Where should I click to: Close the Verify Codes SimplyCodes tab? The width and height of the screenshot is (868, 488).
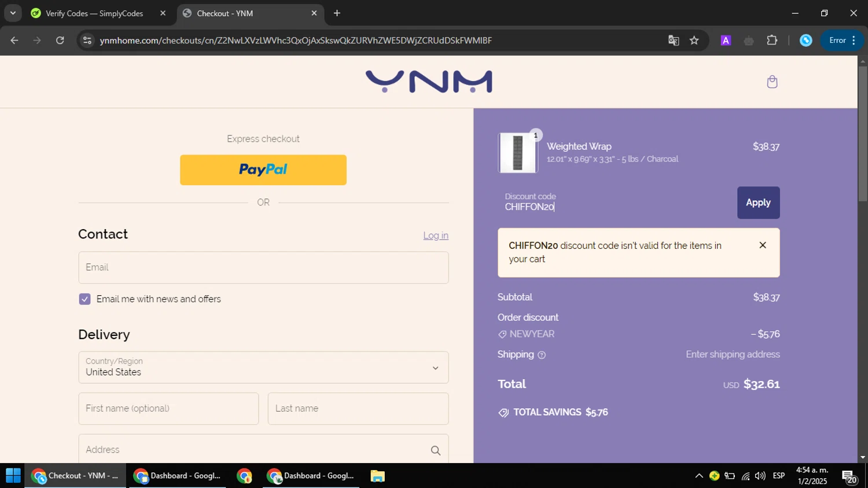163,13
